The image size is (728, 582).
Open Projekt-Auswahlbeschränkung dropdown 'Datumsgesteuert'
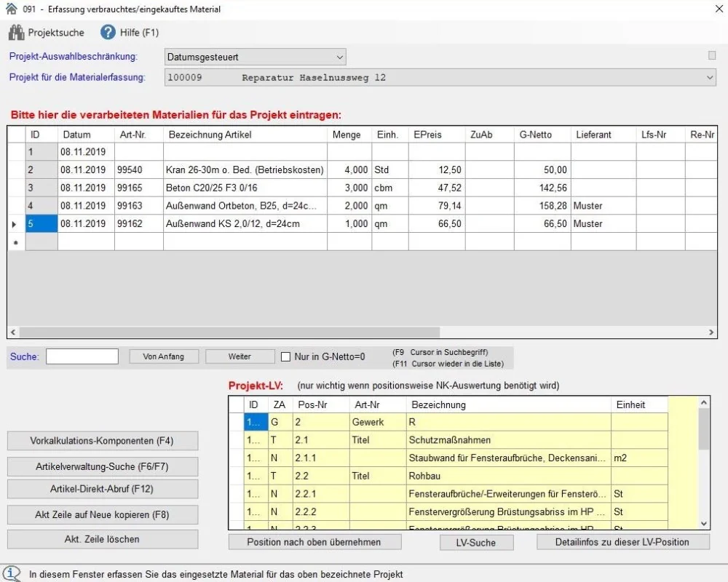pos(254,57)
